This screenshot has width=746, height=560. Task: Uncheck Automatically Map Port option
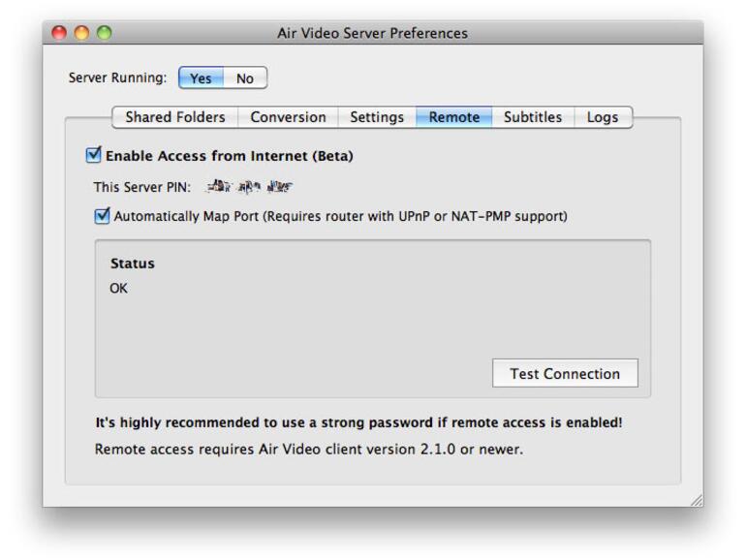[x=103, y=216]
